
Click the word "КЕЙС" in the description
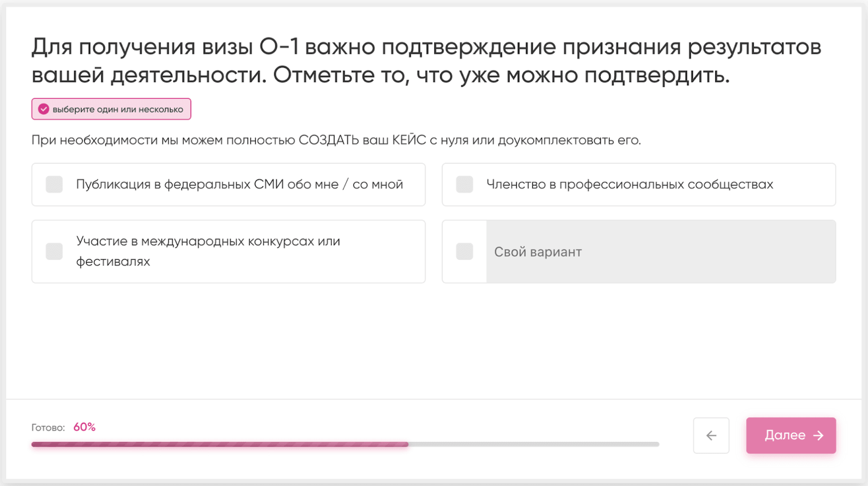(409, 140)
